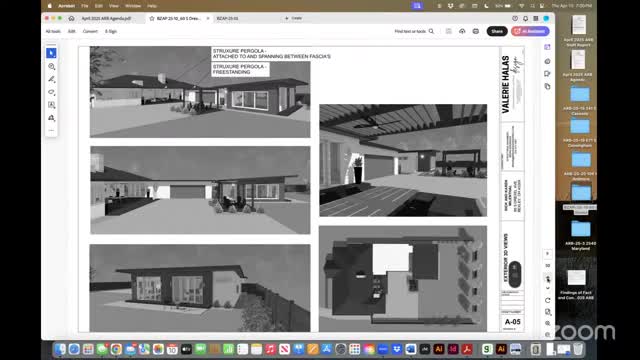Open the stamp signature tool
Viewport: 640px width, 360px height.
point(51,118)
